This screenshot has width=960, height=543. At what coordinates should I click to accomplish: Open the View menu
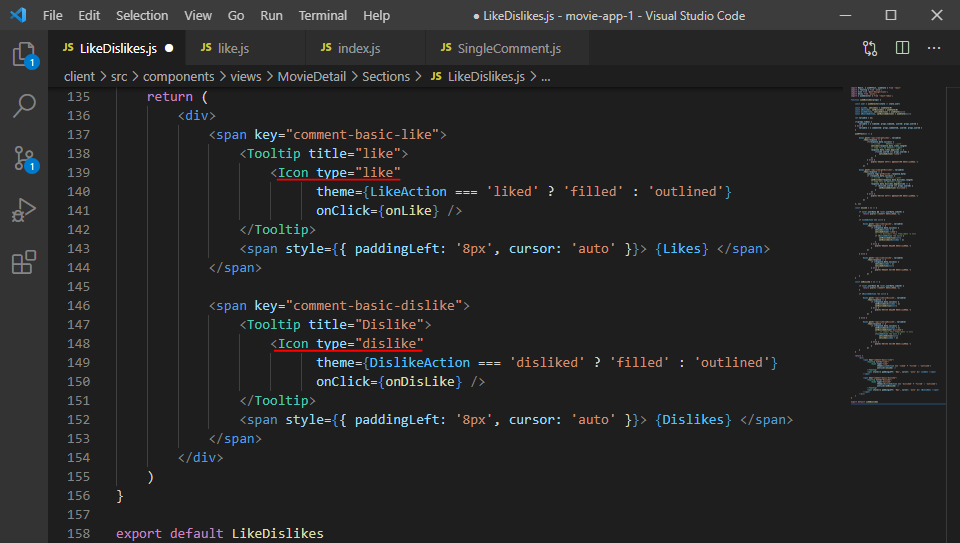pyautogui.click(x=198, y=15)
